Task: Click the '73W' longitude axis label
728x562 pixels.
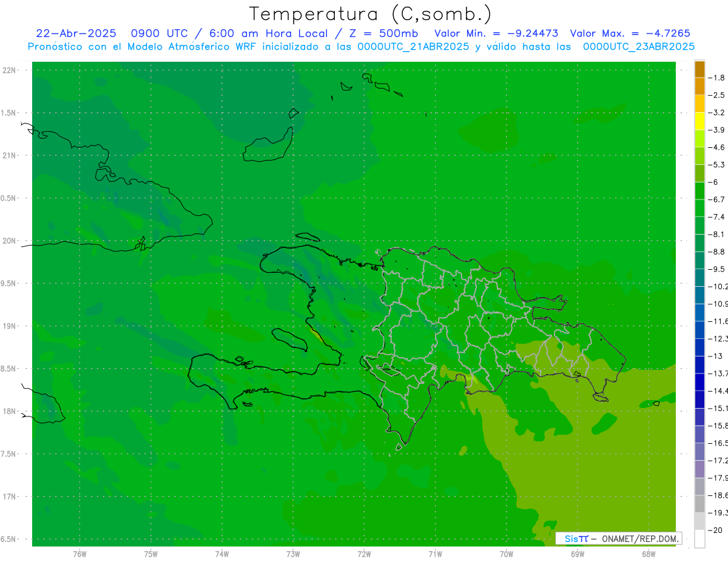Action: pos(293,553)
